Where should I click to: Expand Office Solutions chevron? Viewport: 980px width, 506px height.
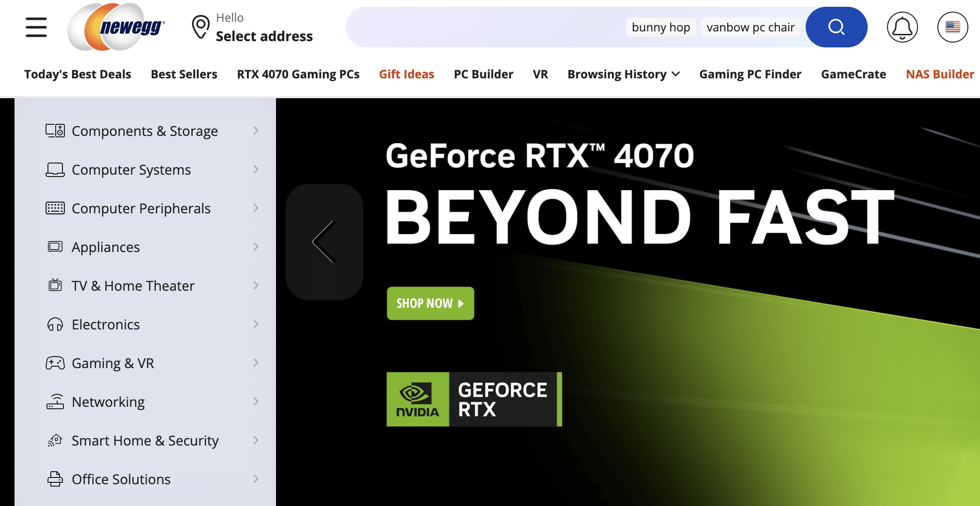pos(256,479)
